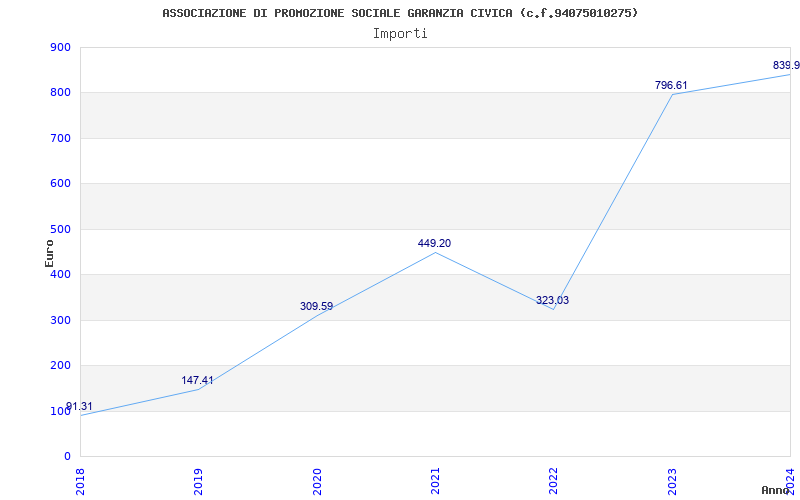Click the 449.20 data label for 2021
800x500 pixels.
(x=434, y=243)
